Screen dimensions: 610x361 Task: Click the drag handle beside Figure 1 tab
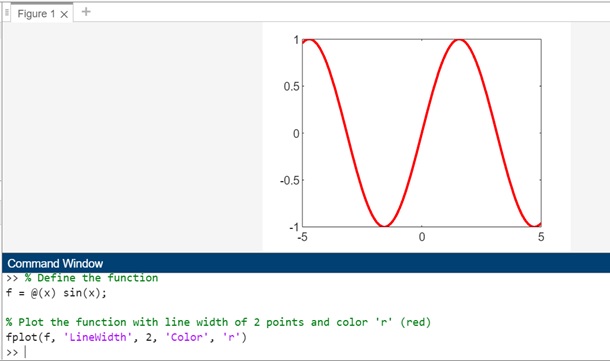pos(6,13)
